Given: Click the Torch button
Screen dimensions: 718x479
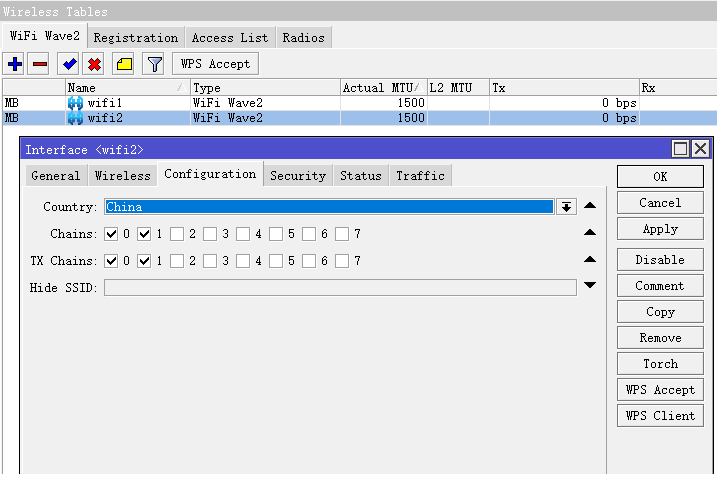Looking at the screenshot, I should coord(660,364).
